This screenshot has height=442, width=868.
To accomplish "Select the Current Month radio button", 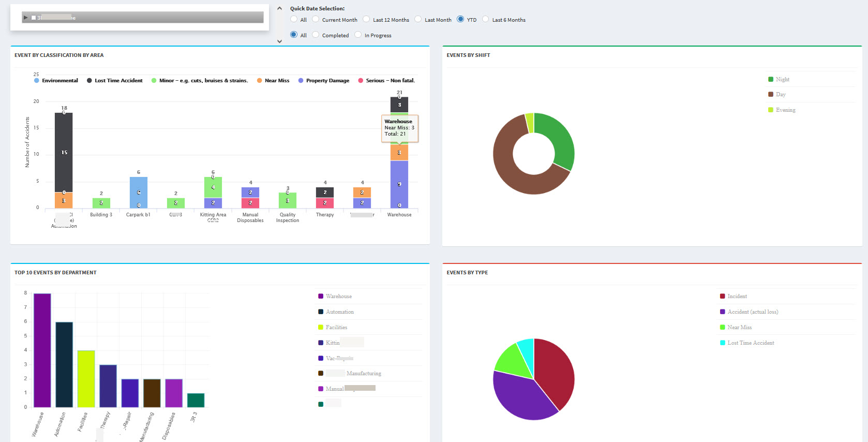I will point(316,19).
